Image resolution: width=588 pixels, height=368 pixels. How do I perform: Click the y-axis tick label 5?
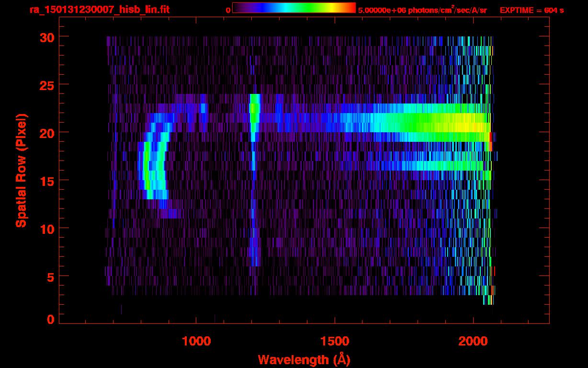tap(50, 276)
